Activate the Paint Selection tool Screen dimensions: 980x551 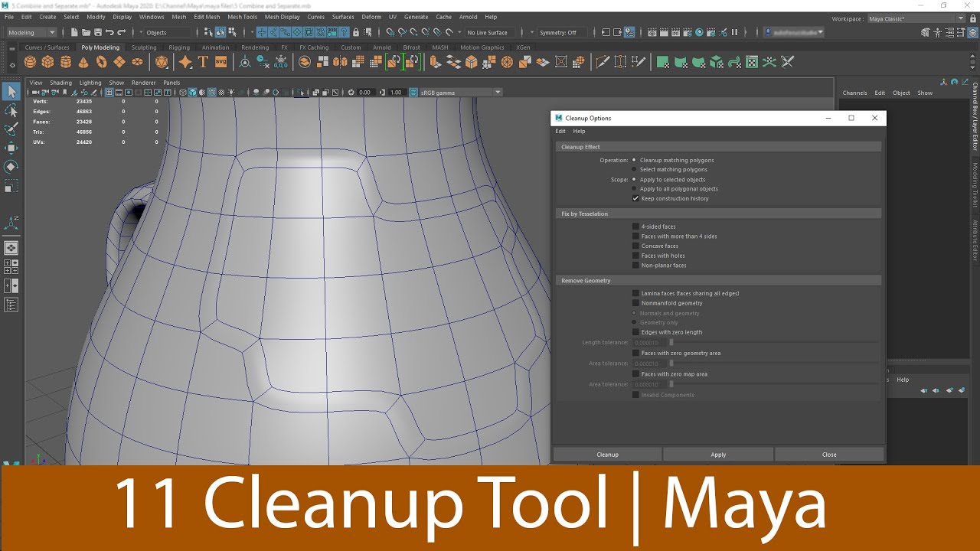pos(11,129)
